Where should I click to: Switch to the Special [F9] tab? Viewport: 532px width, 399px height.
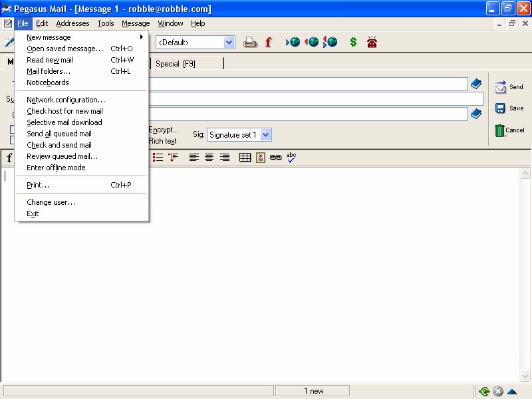pyautogui.click(x=186, y=63)
